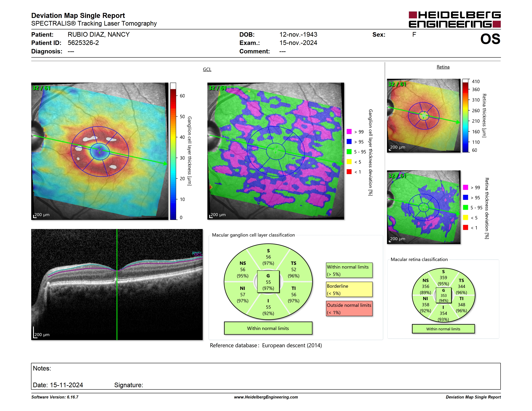The image size is (532, 411).
Task: Click the Patient ID '5625326-2'
Action: click(x=83, y=43)
